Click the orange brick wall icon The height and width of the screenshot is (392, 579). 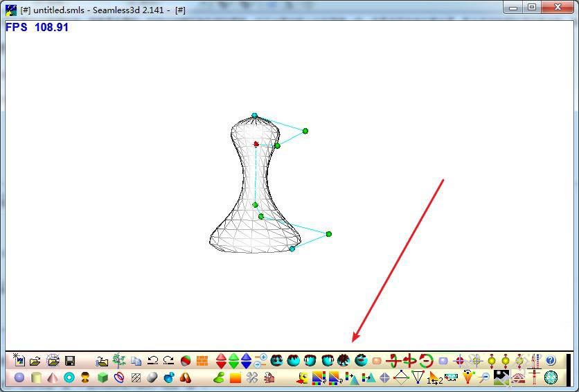tap(202, 361)
